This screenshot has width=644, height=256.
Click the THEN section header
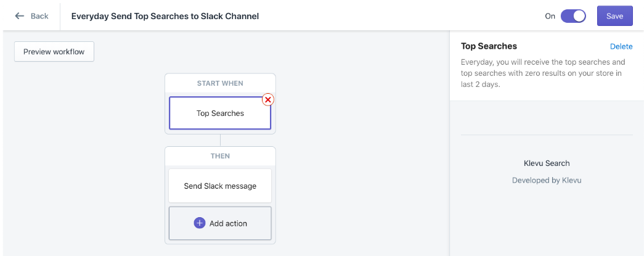220,156
